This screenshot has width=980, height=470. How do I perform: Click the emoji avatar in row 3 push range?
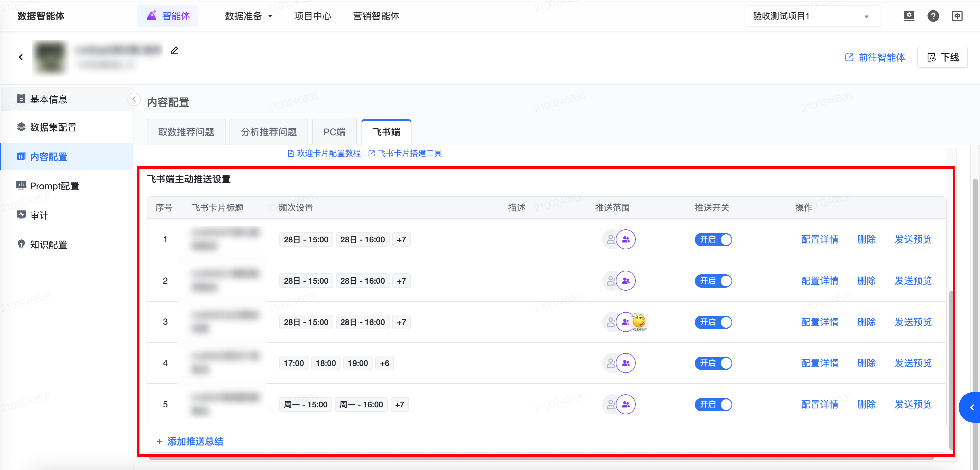coord(639,322)
